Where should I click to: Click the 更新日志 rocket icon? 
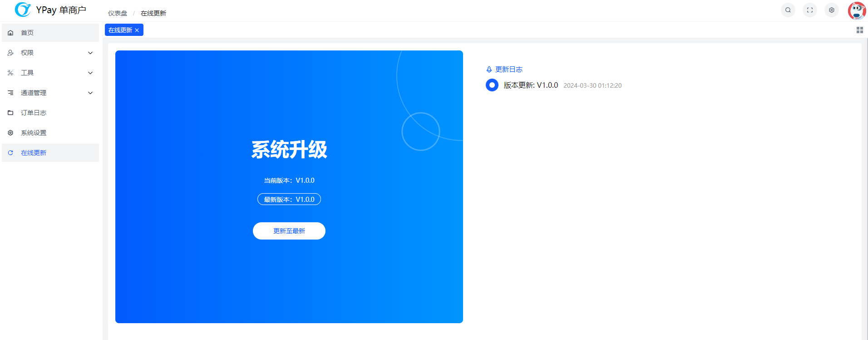pyautogui.click(x=489, y=70)
